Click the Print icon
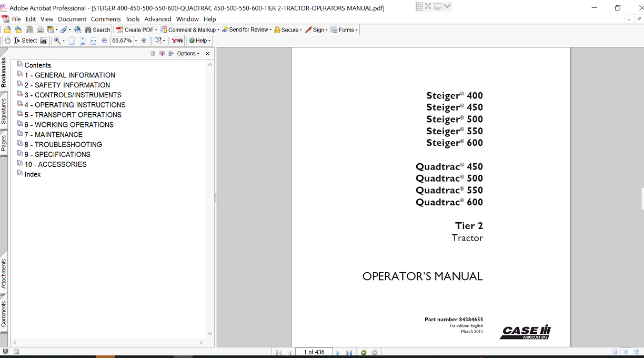 coord(39,29)
